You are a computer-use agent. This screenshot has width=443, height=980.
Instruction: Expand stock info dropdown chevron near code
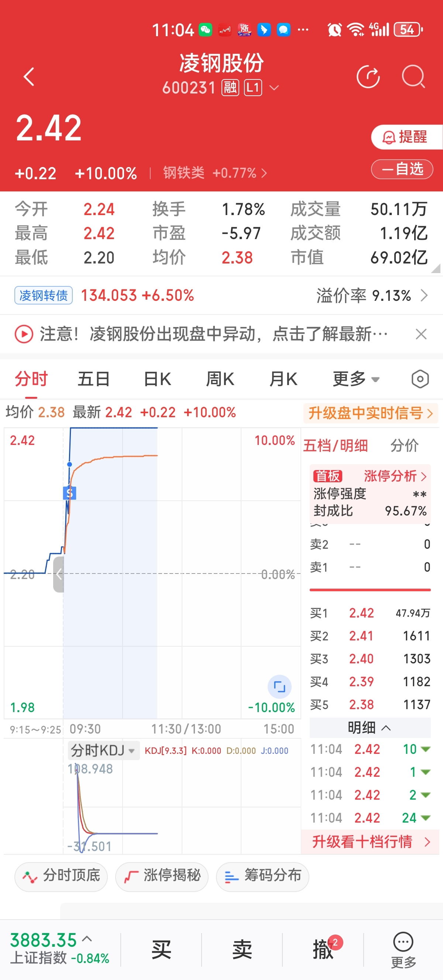tap(274, 88)
